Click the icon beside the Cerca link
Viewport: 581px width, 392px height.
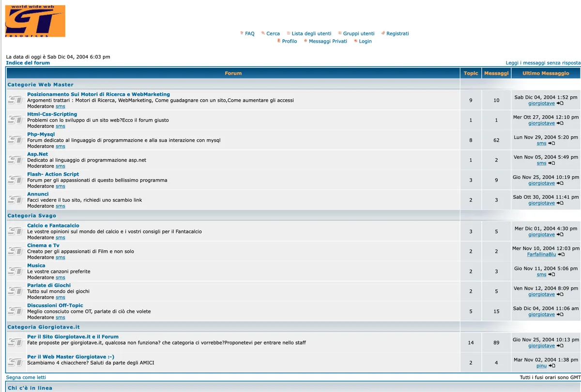pos(263,33)
